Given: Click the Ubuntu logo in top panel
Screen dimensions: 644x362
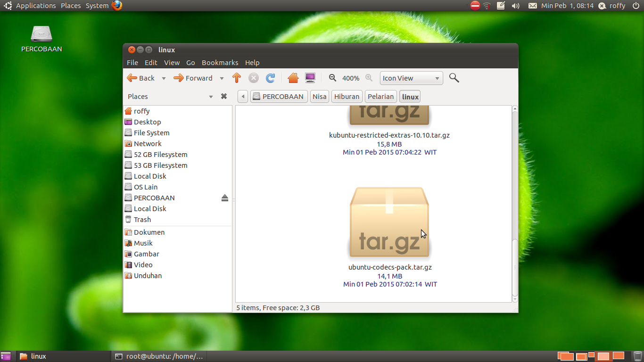Looking at the screenshot, I should (8, 6).
